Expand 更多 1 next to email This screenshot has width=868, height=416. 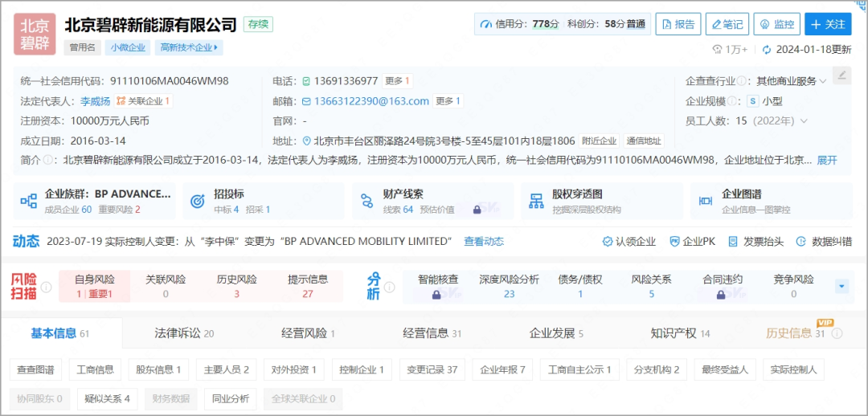pos(448,101)
